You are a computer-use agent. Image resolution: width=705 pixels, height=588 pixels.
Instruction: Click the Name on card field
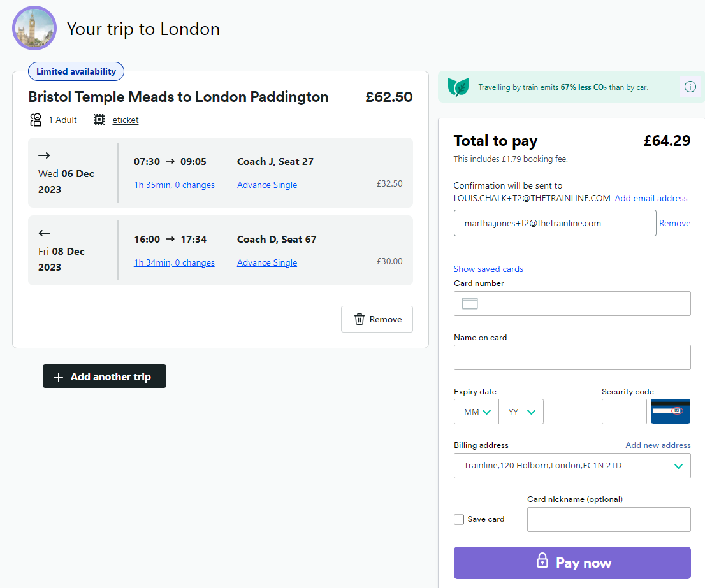point(572,357)
